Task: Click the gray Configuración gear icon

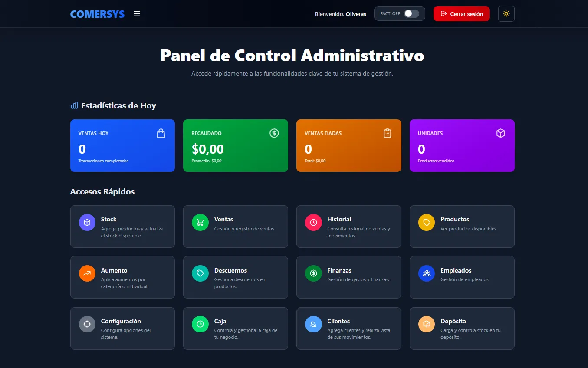Action: click(x=87, y=324)
